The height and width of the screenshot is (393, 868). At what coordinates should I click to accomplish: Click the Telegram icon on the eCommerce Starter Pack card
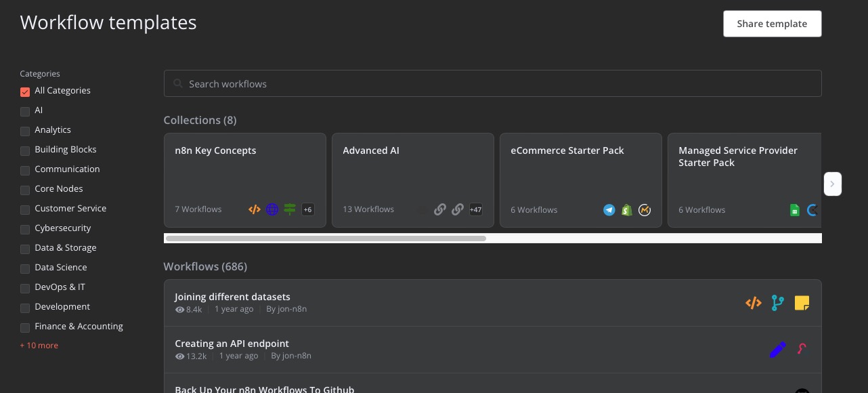pyautogui.click(x=609, y=210)
